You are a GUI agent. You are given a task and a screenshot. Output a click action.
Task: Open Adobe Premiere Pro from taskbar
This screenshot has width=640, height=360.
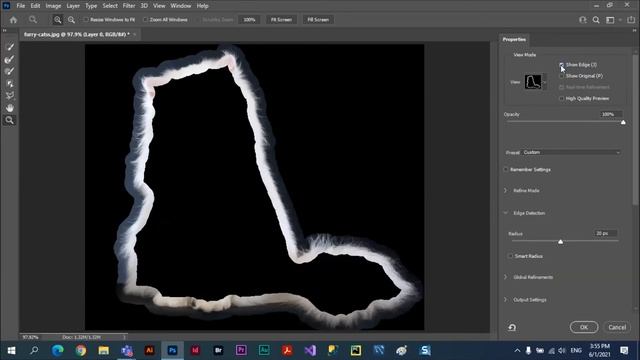[x=241, y=350]
